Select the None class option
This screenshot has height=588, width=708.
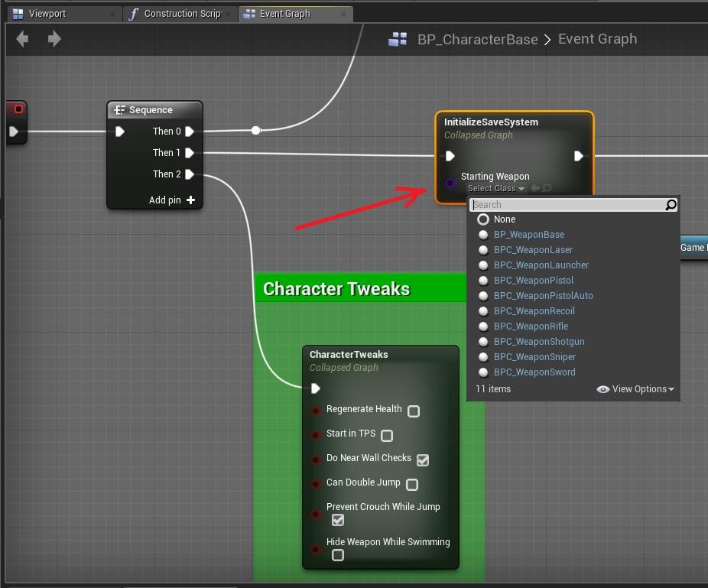point(504,219)
